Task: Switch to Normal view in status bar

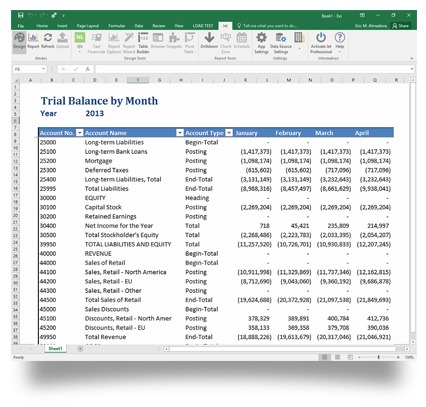Action: tap(324, 357)
